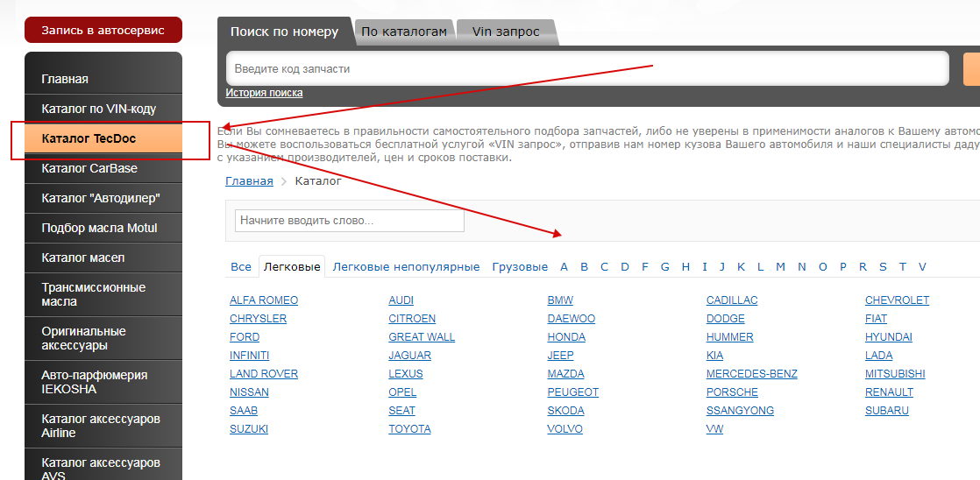Filter brands by letter M
Viewport: 980px width, 480px height.
pos(781,267)
